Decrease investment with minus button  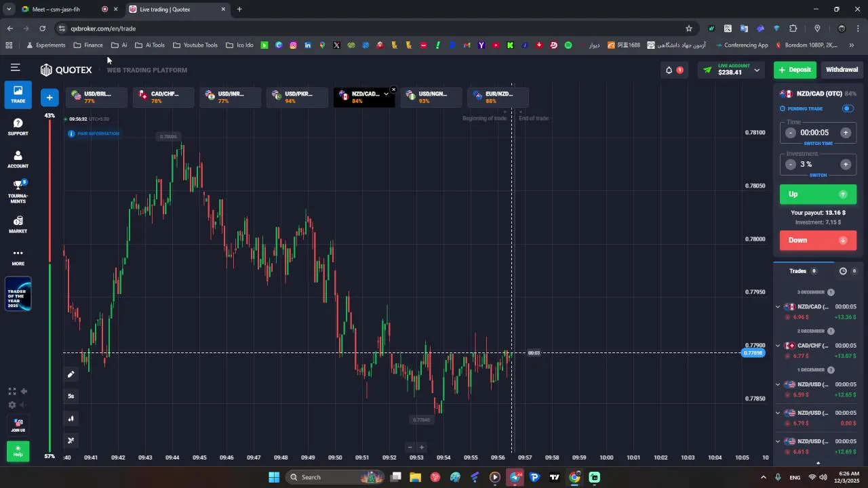click(x=790, y=165)
